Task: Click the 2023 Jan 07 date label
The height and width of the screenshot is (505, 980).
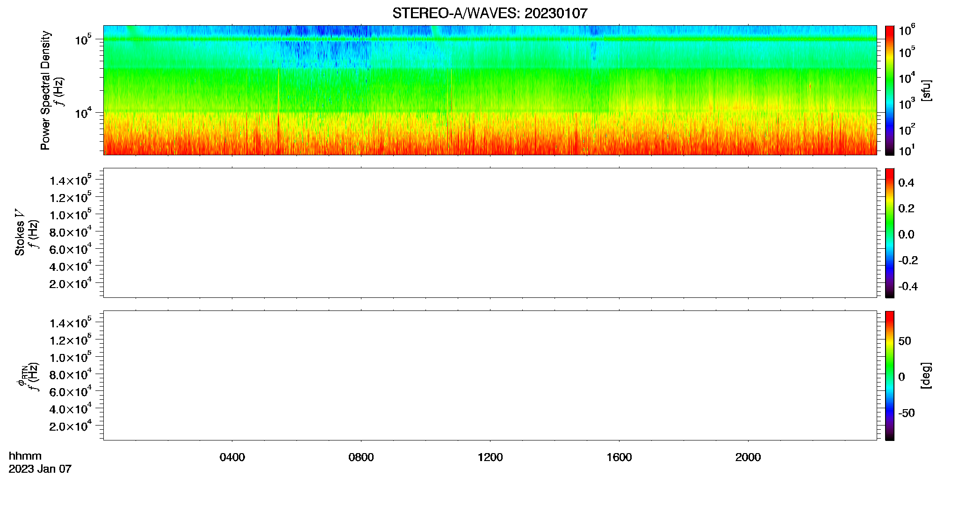Action: pos(40,469)
